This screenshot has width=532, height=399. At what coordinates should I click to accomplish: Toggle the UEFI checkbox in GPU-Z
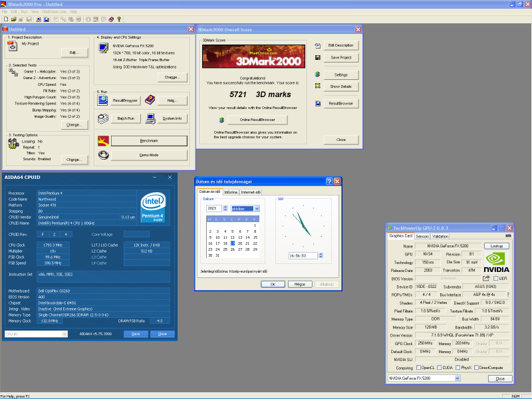tap(495, 279)
